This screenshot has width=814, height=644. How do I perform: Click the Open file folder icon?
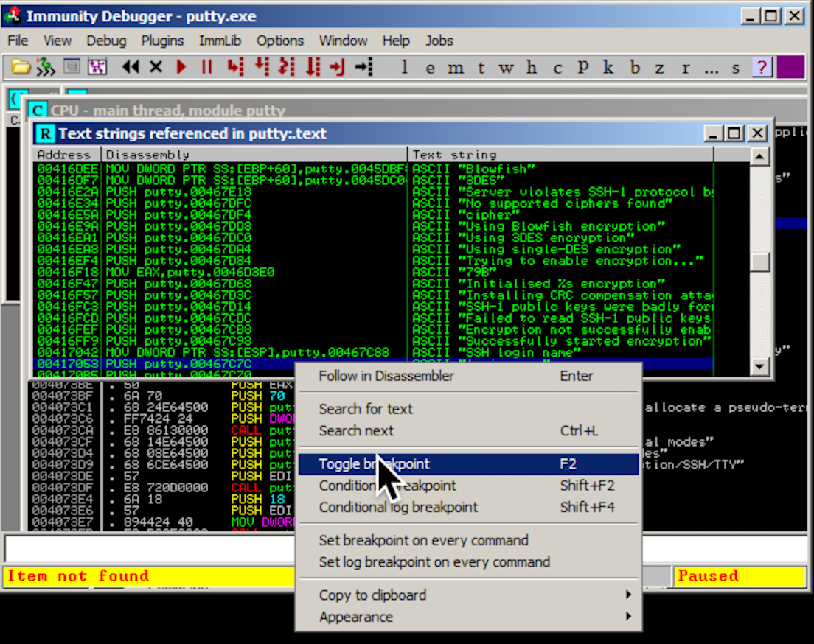click(x=21, y=68)
